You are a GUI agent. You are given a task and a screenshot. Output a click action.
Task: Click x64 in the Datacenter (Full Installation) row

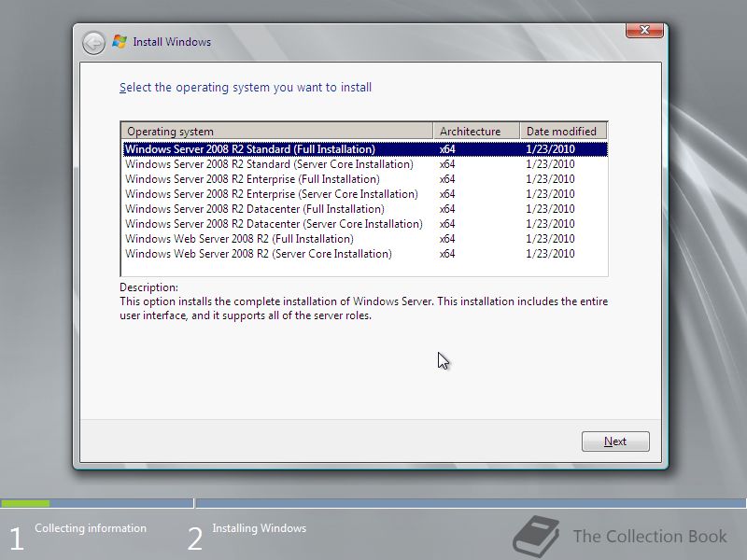[x=447, y=209]
